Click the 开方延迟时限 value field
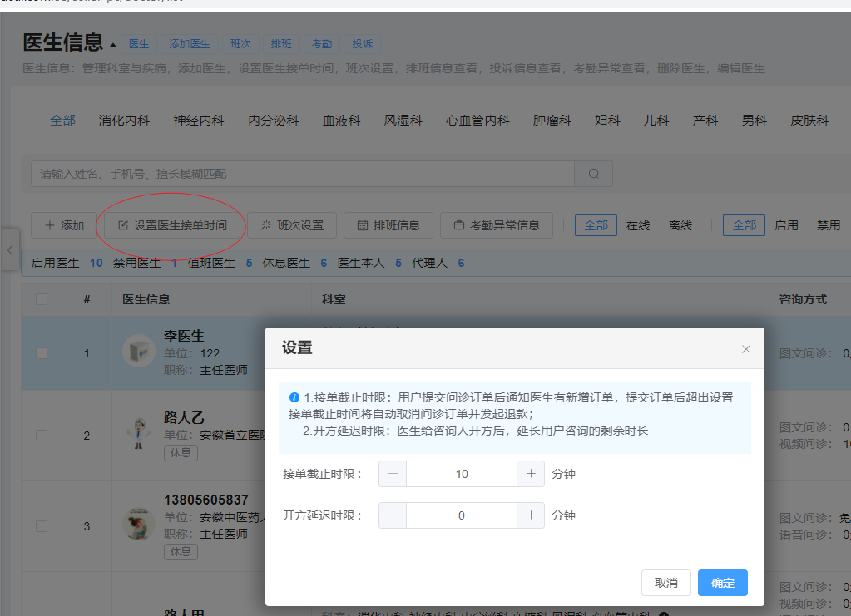Screen dimensions: 851x616 462,515
